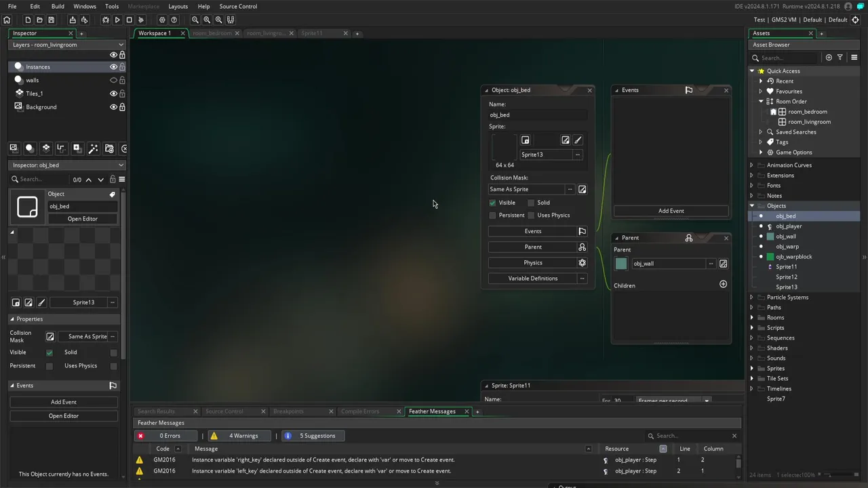Open project folder icon in toolbar
The image size is (868, 488).
39,20
